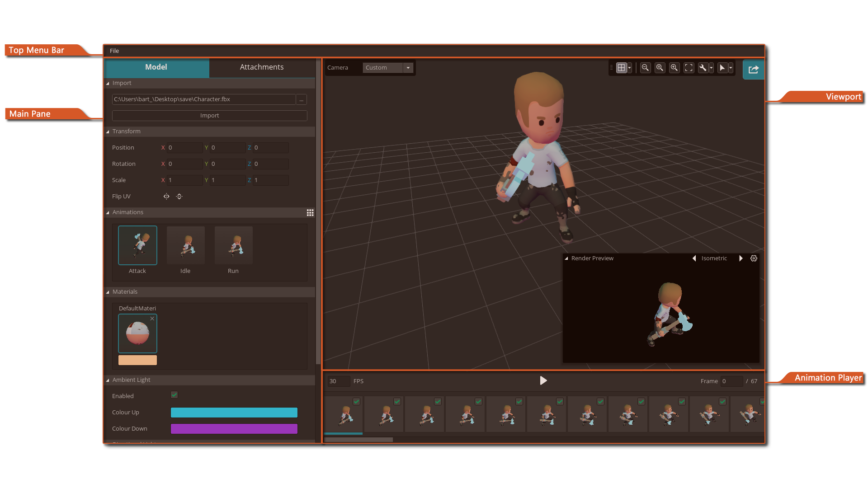Collapse the Render Preview panel
The image size is (868, 488).
566,258
